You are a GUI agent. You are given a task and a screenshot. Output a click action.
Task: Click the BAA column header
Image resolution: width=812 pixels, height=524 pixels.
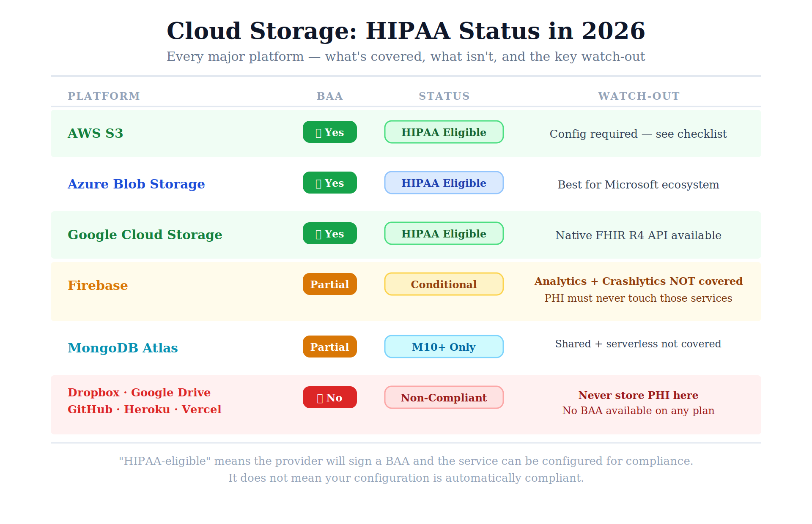[x=330, y=96]
